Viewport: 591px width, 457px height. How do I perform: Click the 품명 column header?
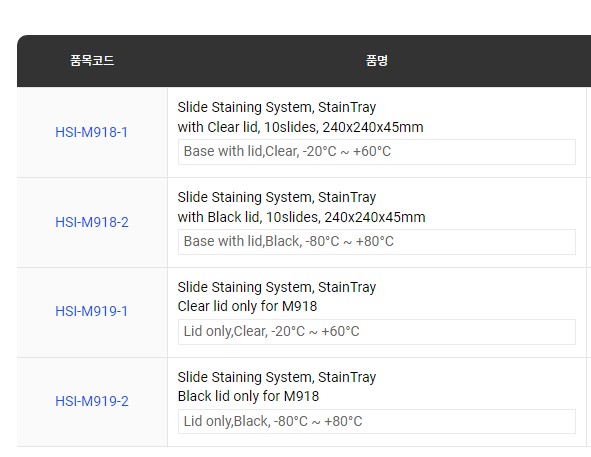377,60
